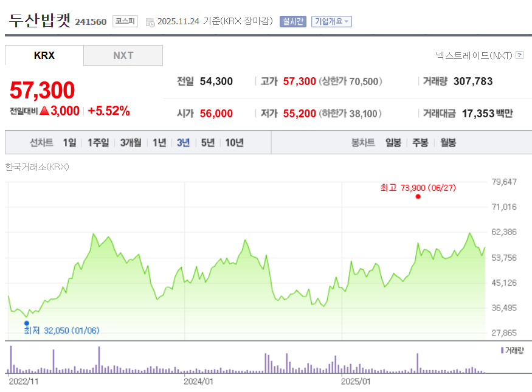The width and height of the screenshot is (532, 392).
Task: Click the 2022/11 x-axis label
Action: pyautogui.click(x=24, y=382)
